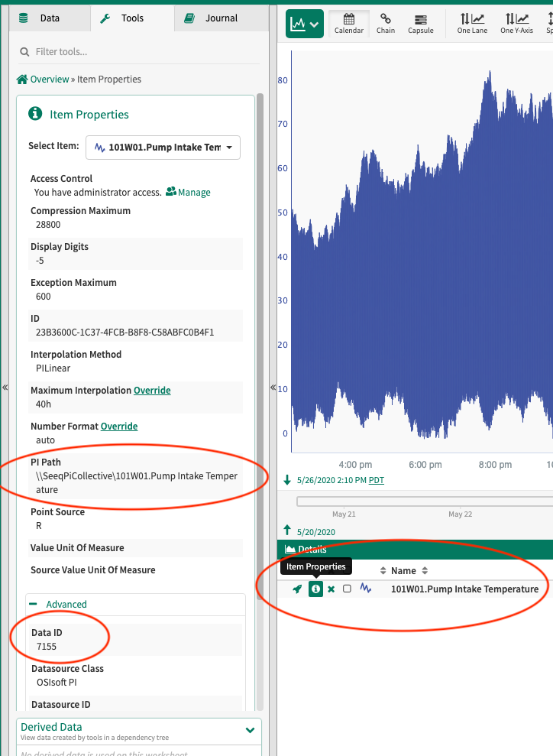Screen dimensions: 553x756
Task: Remove the Pump Intake Temperature signal with the x
Action: point(330,589)
